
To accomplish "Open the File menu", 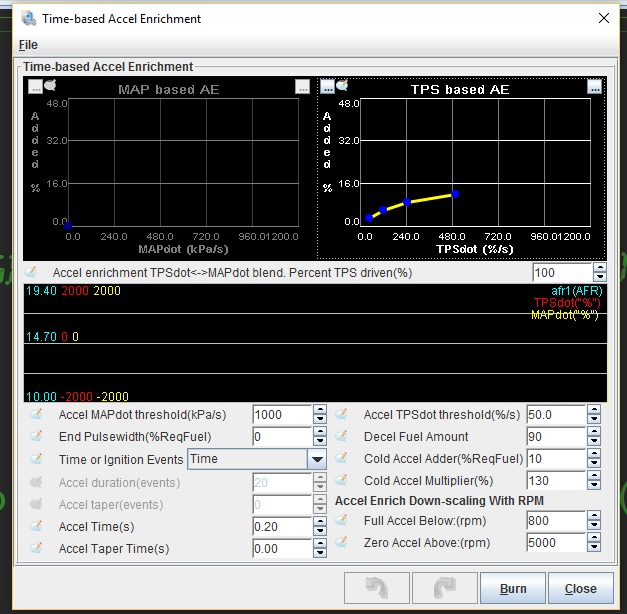I will pos(28,45).
